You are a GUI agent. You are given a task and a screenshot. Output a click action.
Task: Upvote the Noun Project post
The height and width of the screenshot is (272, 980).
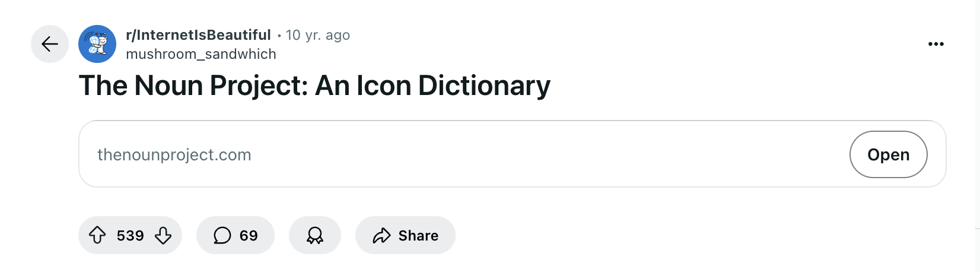[97, 236]
